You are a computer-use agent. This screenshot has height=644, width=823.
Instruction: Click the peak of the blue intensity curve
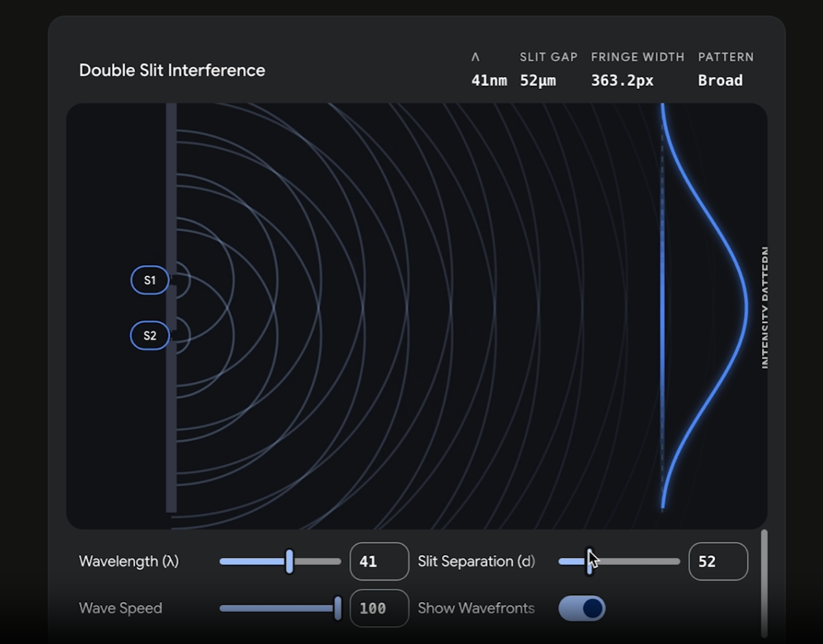(746, 306)
